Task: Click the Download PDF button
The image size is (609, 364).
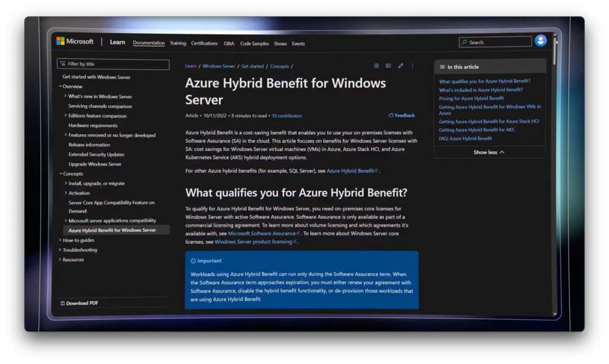Action: 79,303
